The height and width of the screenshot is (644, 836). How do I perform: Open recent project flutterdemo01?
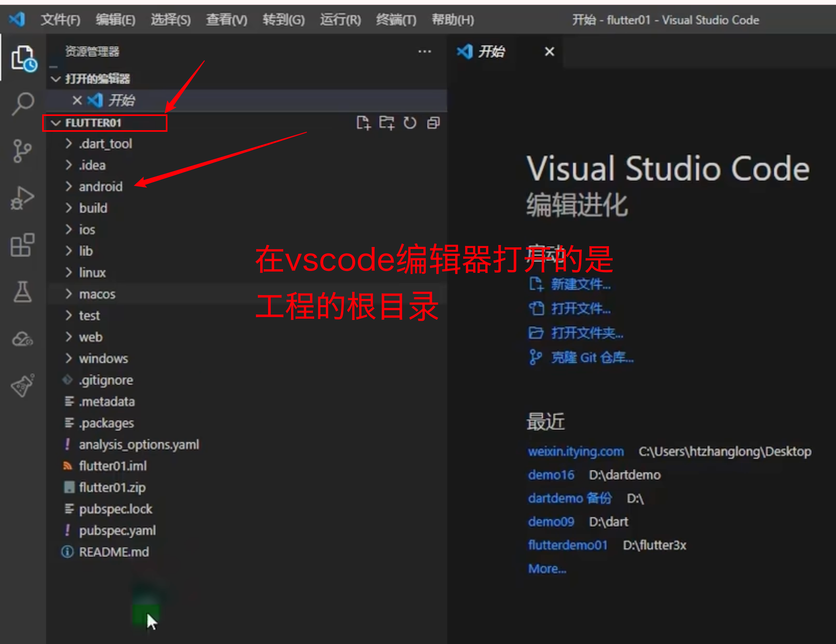coord(568,545)
